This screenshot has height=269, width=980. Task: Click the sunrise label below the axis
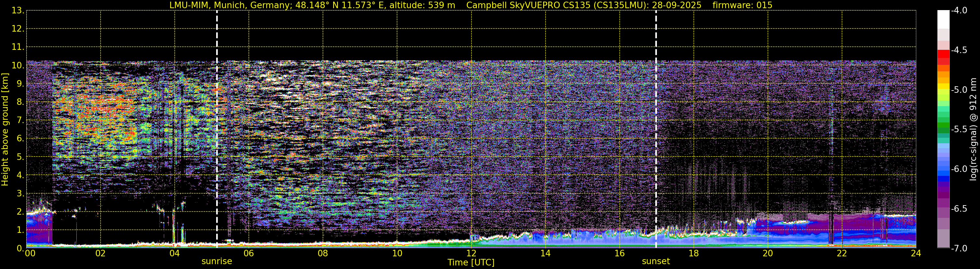[216, 262]
